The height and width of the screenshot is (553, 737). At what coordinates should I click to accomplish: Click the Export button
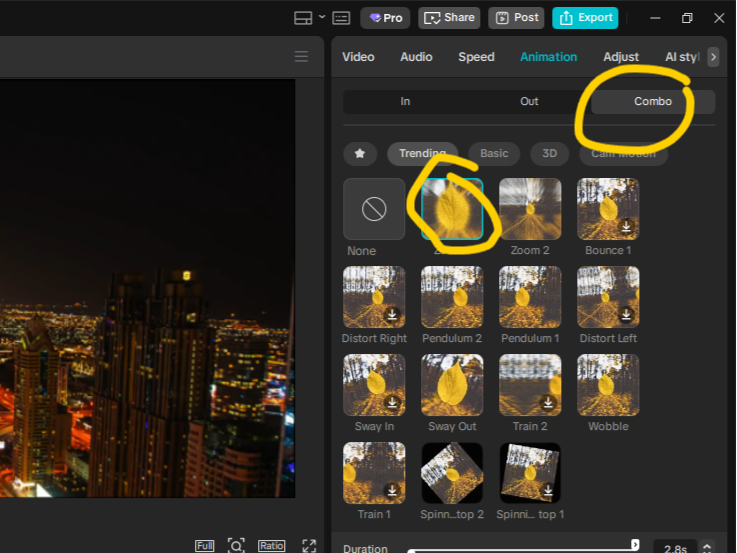[x=585, y=18]
